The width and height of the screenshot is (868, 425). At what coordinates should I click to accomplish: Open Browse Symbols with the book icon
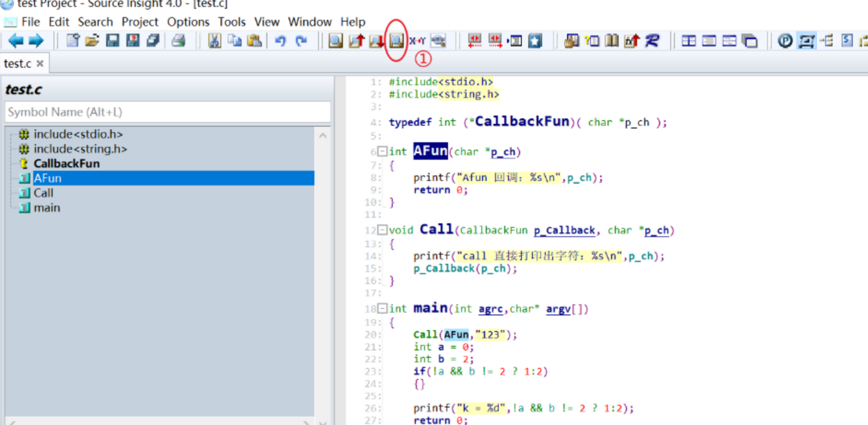coord(612,41)
